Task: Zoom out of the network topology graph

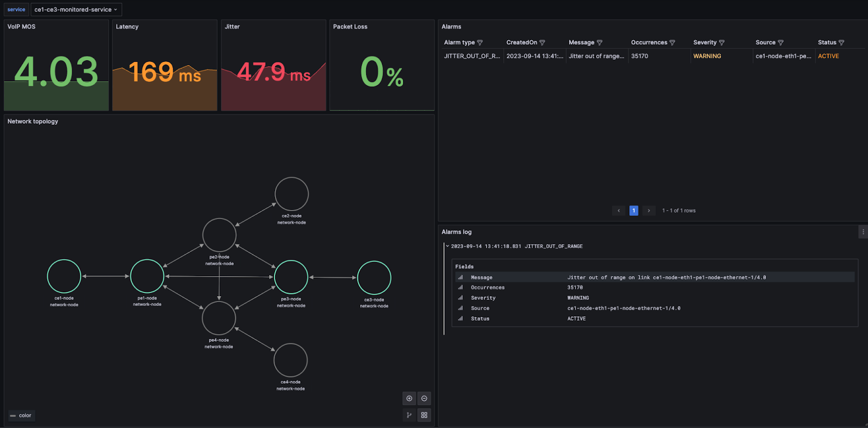Action: pos(424,399)
